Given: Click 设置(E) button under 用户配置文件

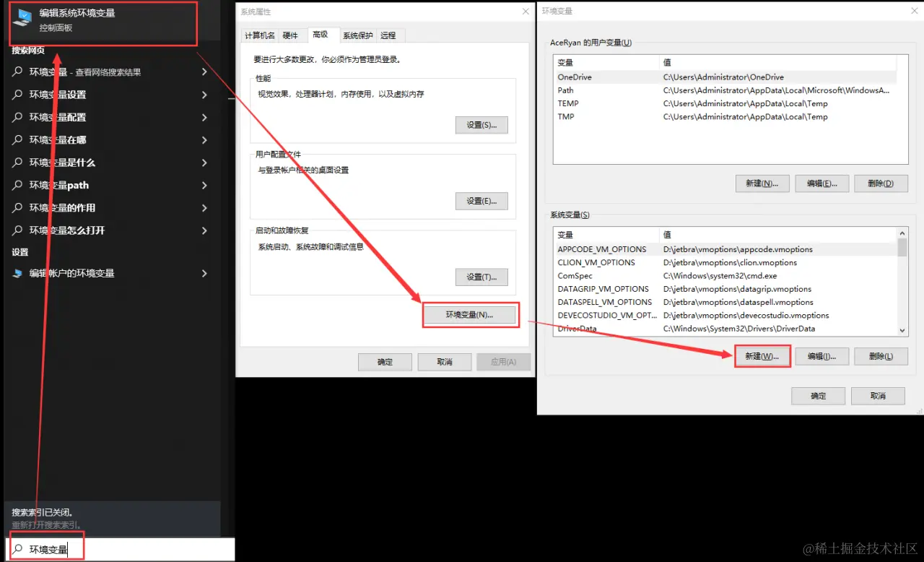Looking at the screenshot, I should [x=481, y=201].
